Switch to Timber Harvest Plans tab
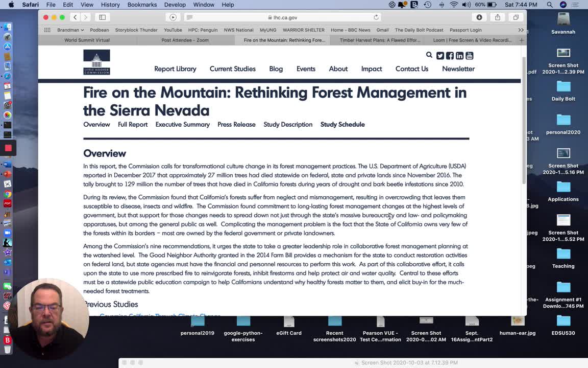Screen dimensions: 588x368 tap(380, 40)
